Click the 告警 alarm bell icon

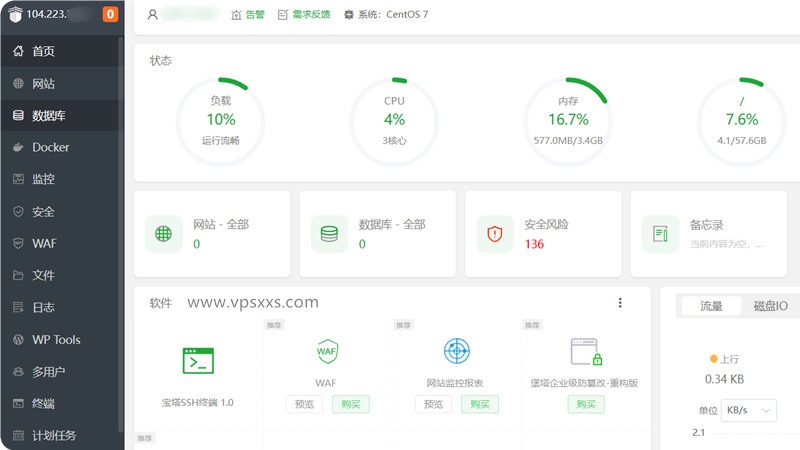click(236, 15)
